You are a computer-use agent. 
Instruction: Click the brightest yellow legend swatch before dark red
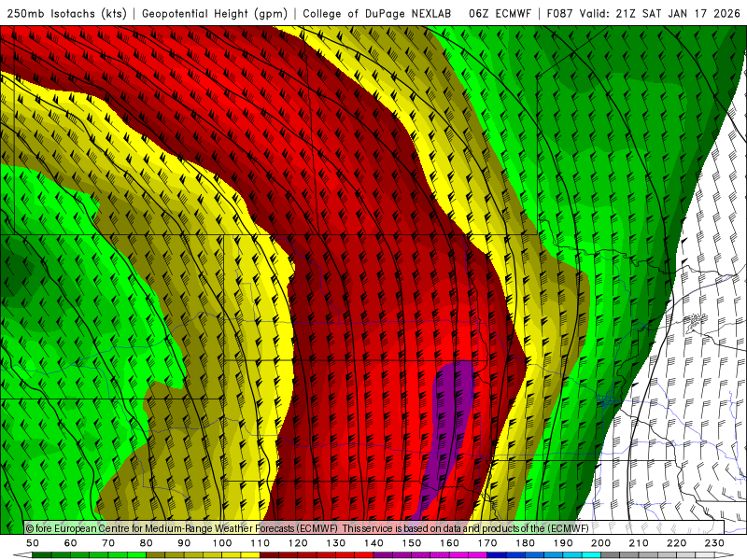click(x=250, y=555)
